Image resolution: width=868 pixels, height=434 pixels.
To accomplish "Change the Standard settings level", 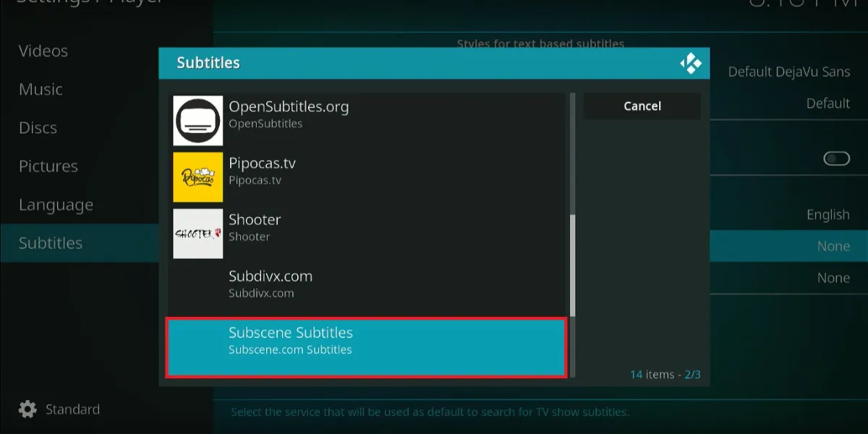I will coord(59,409).
